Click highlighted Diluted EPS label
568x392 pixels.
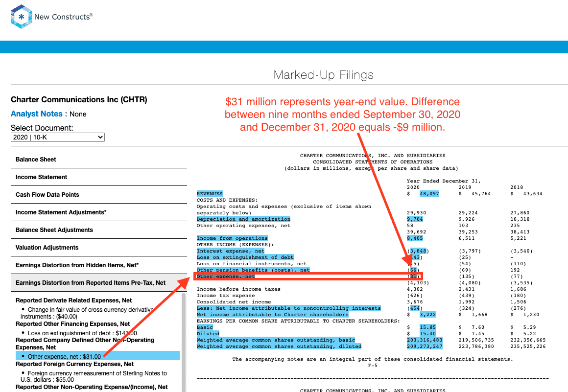coord(208,334)
